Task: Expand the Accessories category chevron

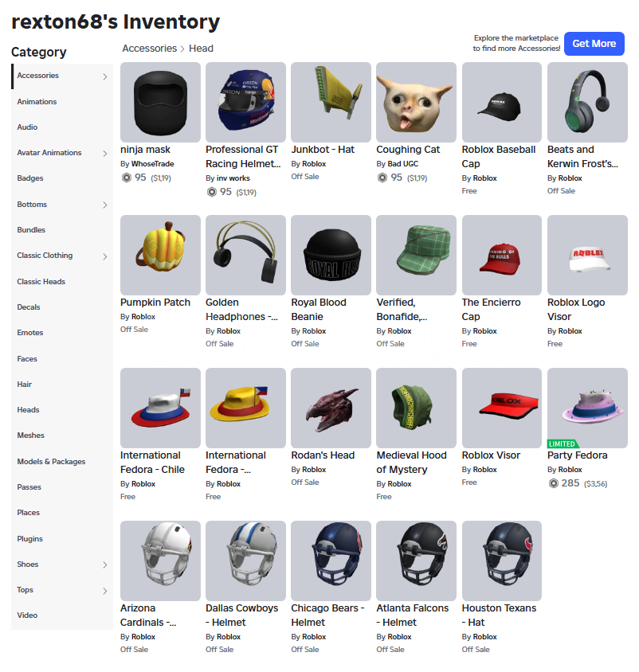Action: 105,76
